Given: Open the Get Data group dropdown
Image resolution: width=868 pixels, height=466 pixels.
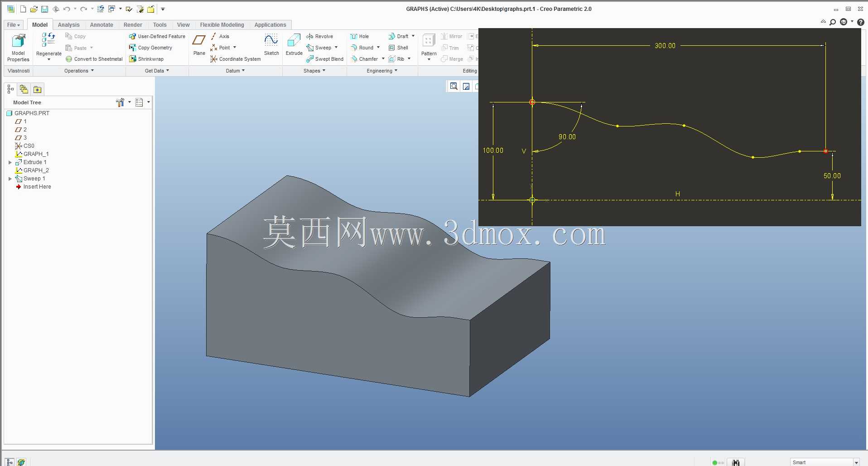Looking at the screenshot, I should (157, 71).
